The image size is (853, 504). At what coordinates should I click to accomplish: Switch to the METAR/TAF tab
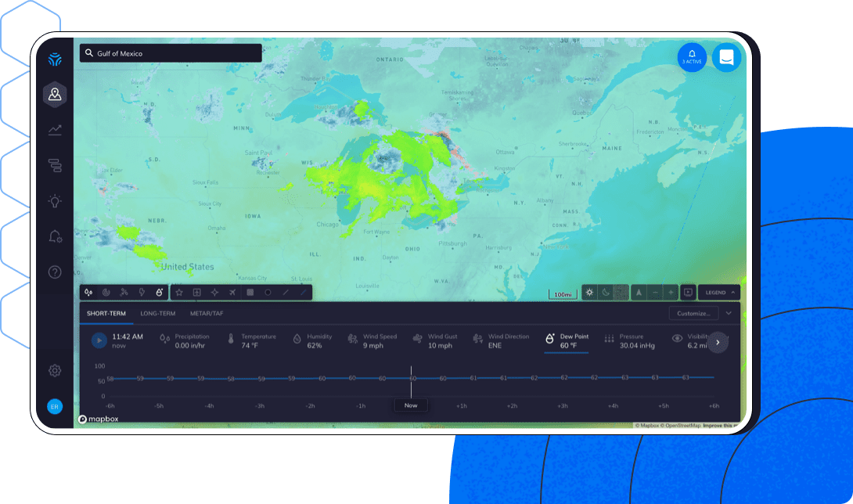pos(207,314)
